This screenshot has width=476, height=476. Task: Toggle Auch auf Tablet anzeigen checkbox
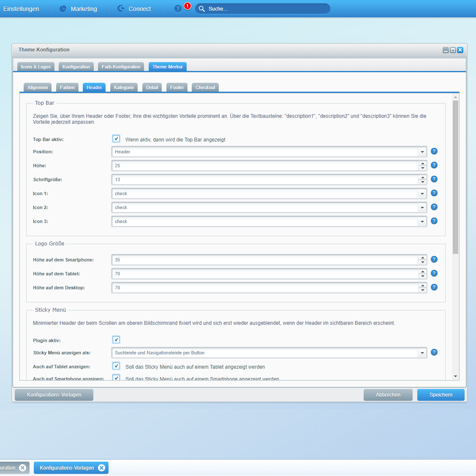116,366
